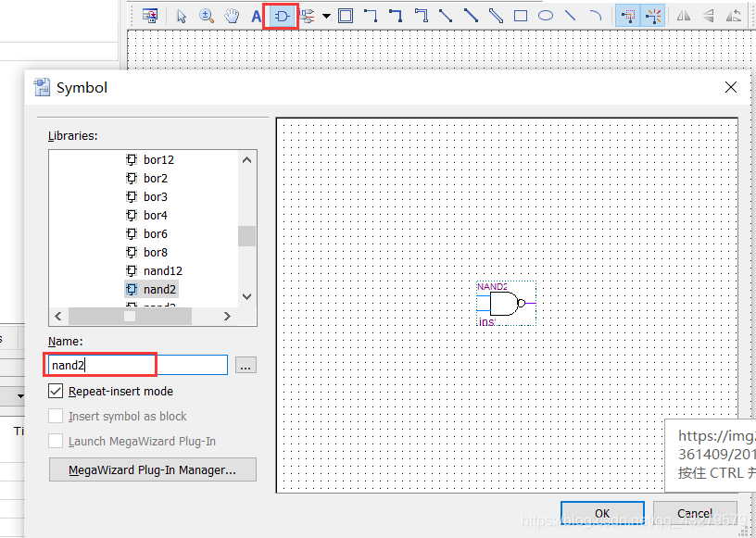
Task: Select the Arc drawing tool
Action: (596, 16)
